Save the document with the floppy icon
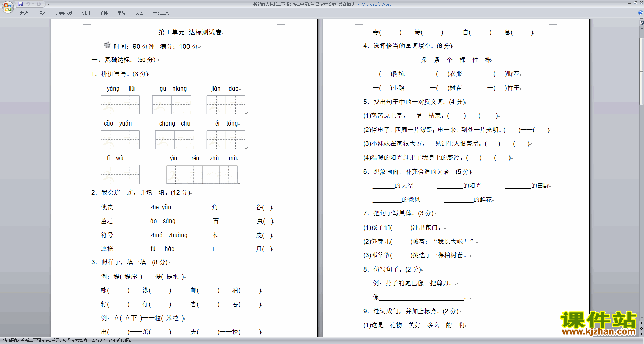This screenshot has width=644, height=344. [x=20, y=4]
